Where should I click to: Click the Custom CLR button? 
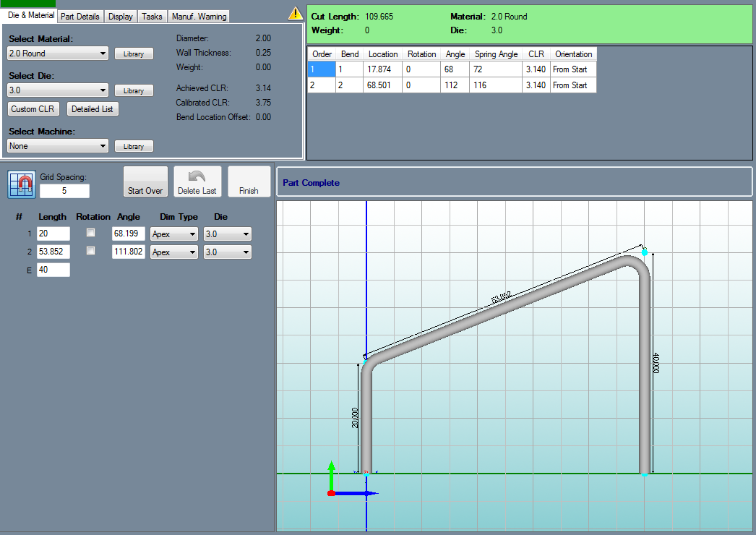(33, 109)
